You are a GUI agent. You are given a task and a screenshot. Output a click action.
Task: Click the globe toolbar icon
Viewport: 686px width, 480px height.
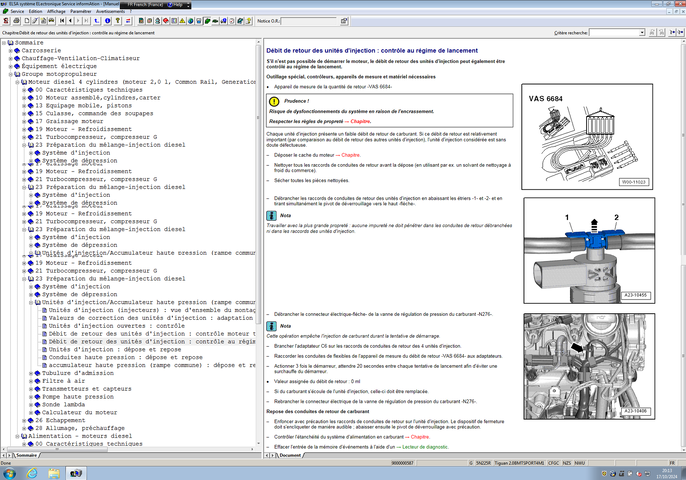tap(190, 21)
